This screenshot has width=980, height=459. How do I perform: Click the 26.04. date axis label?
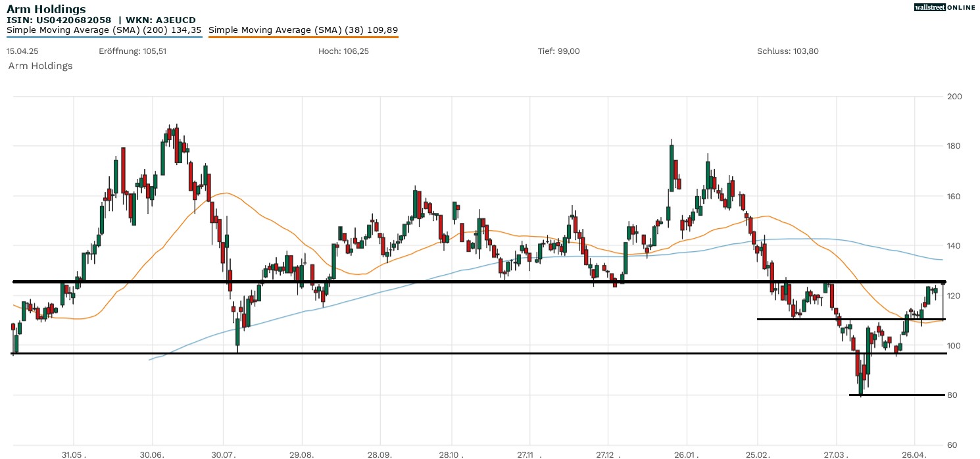coord(915,454)
